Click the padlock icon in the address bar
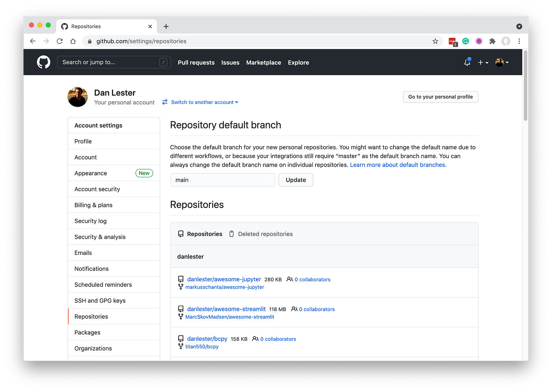 90,41
